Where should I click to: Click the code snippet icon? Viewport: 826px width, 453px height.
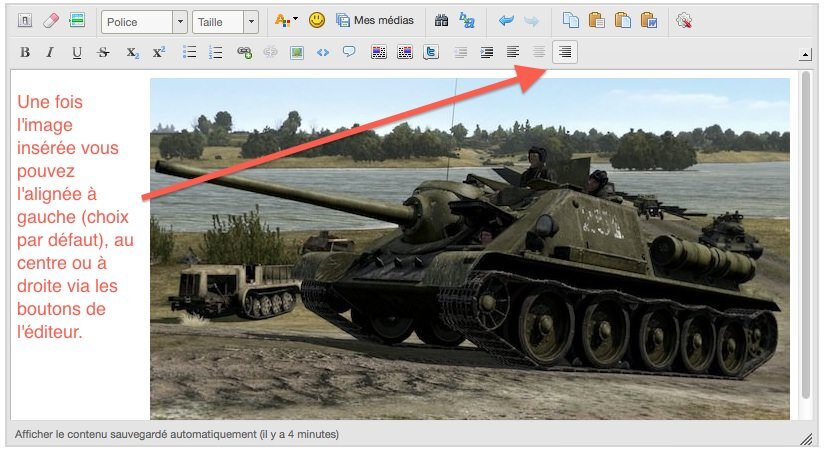323,52
